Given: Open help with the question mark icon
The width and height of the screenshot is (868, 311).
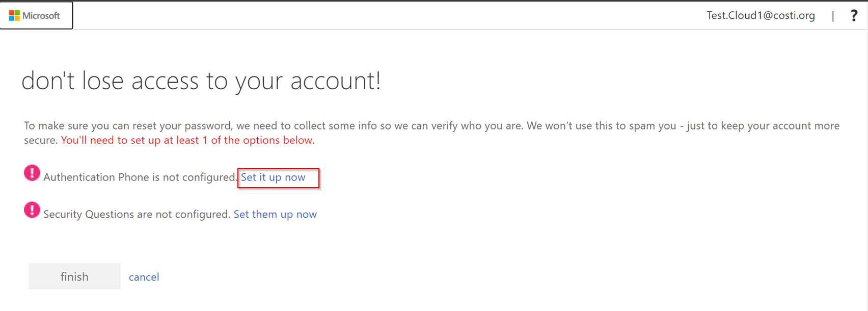Looking at the screenshot, I should tap(854, 16).
